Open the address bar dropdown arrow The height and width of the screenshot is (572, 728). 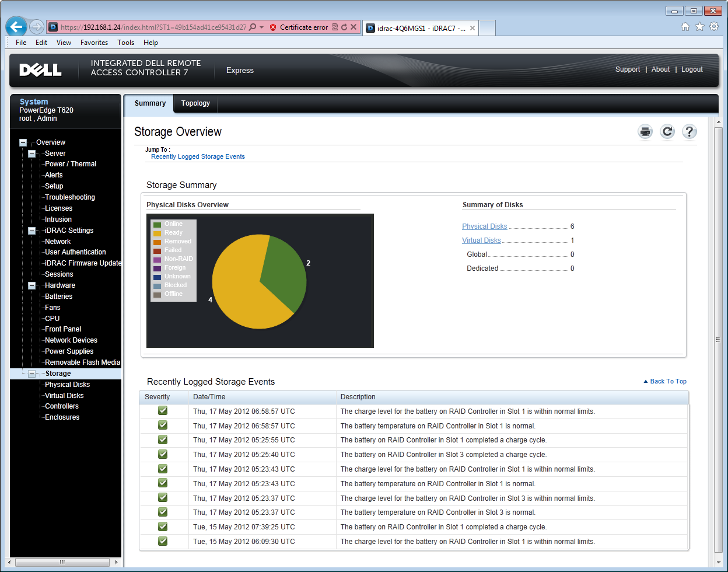[261, 27]
